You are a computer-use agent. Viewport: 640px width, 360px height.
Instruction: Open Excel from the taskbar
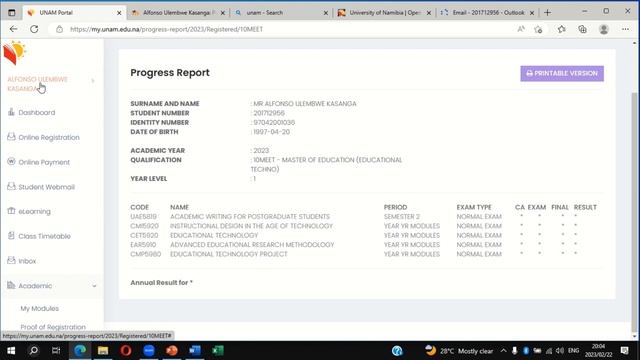[x=218, y=351]
